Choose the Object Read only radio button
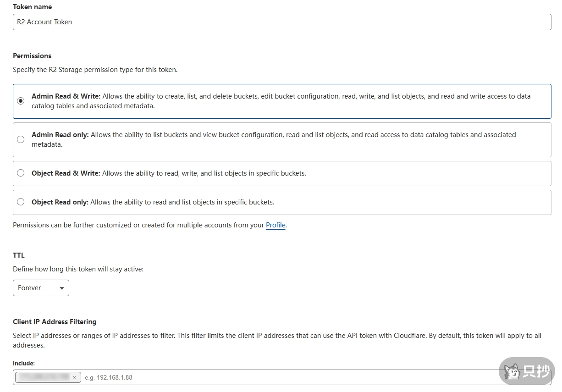562x392 pixels. pos(21,202)
